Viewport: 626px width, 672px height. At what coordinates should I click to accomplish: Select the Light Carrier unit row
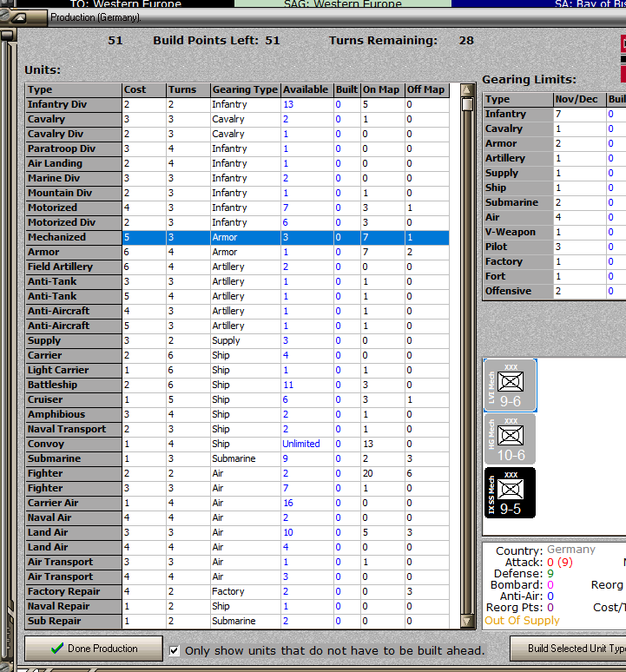237,370
